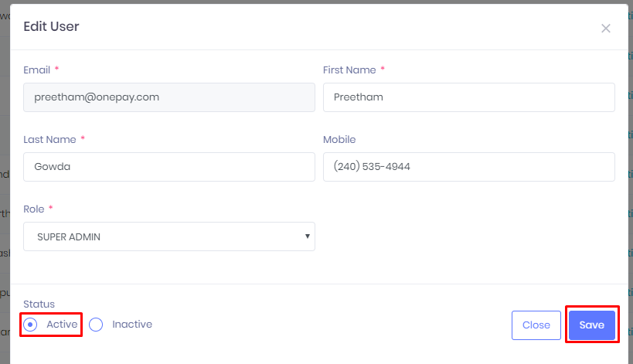
Task: Select the Active status radio button
Action: pyautogui.click(x=30, y=325)
